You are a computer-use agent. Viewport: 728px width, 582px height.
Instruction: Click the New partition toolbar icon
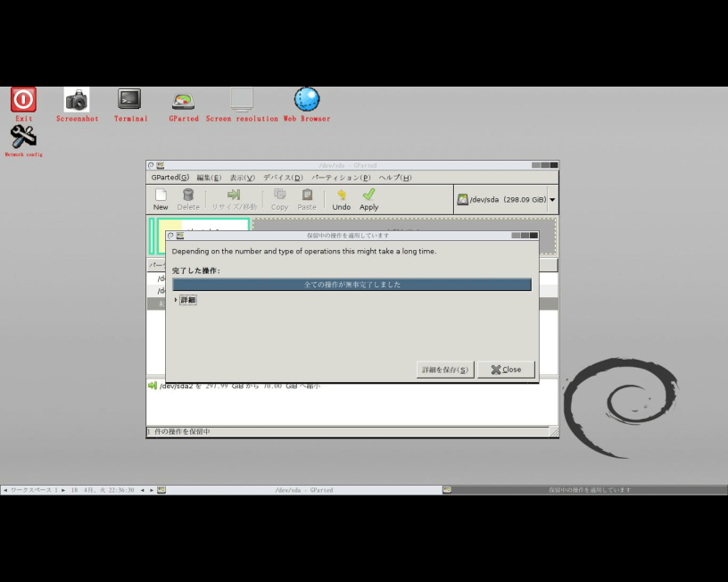(161, 199)
